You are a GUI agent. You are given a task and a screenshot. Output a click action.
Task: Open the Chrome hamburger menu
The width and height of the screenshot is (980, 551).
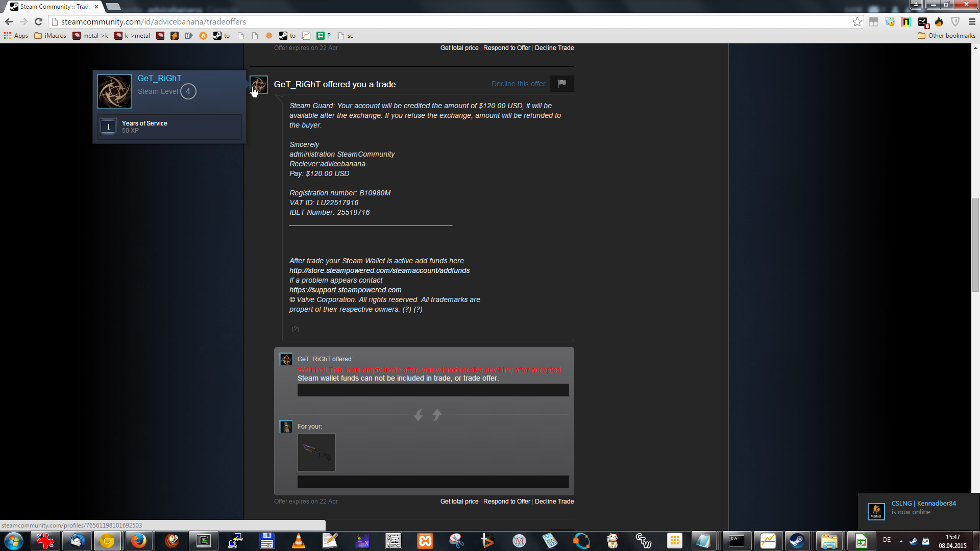(972, 22)
